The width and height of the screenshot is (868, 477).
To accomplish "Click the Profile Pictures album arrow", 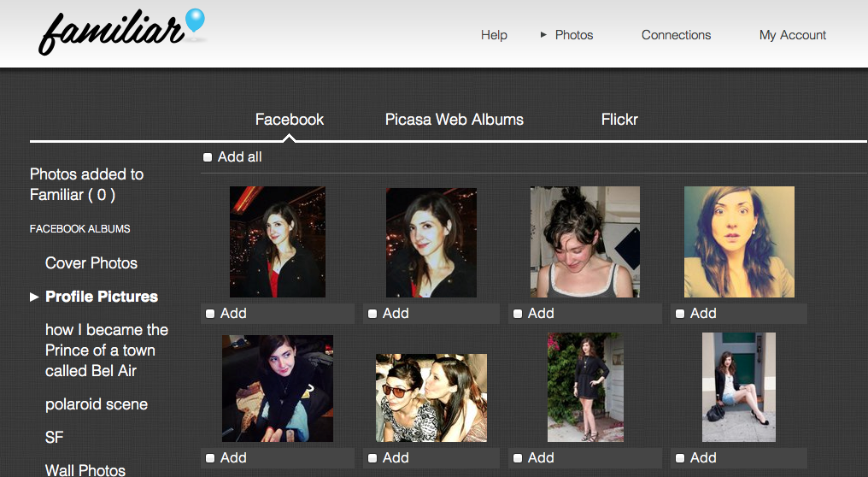I will pyautogui.click(x=34, y=297).
